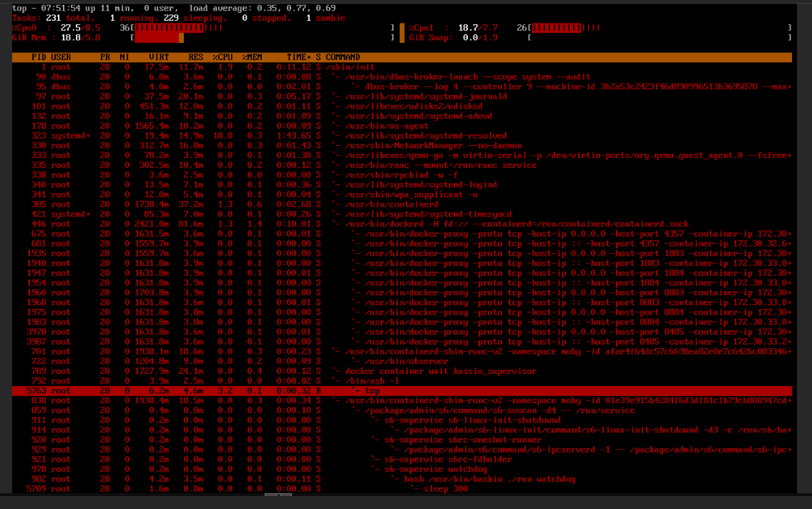
Task: Select docker-proxy row with PID 675
Action: (402, 234)
